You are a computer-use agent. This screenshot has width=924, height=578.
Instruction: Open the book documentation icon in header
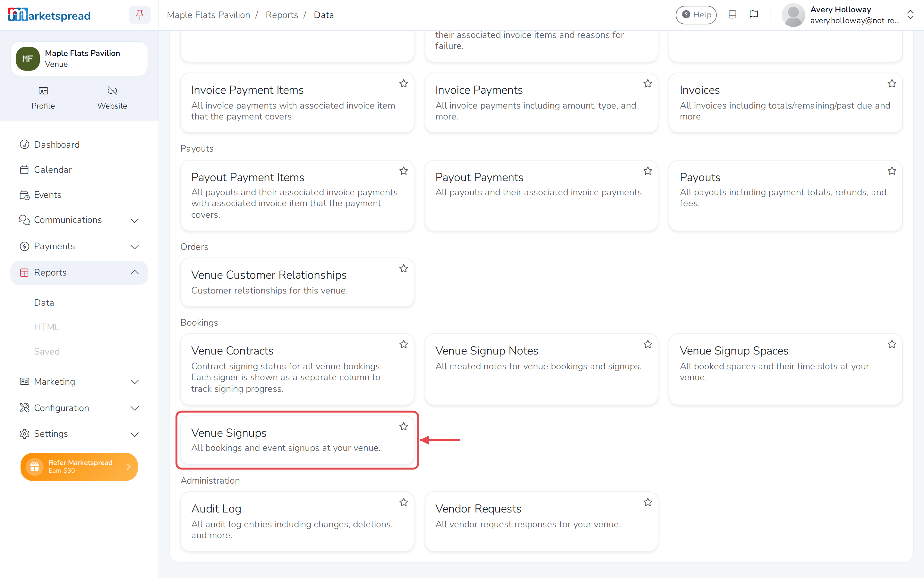pos(732,14)
